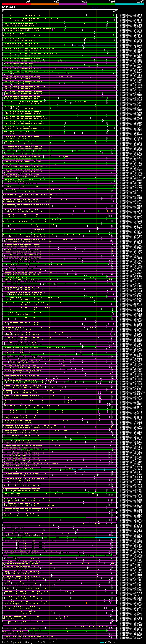Select the UniRef100_Q39864 label
The width and height of the screenshot is (146, 644).
point(131,55)
